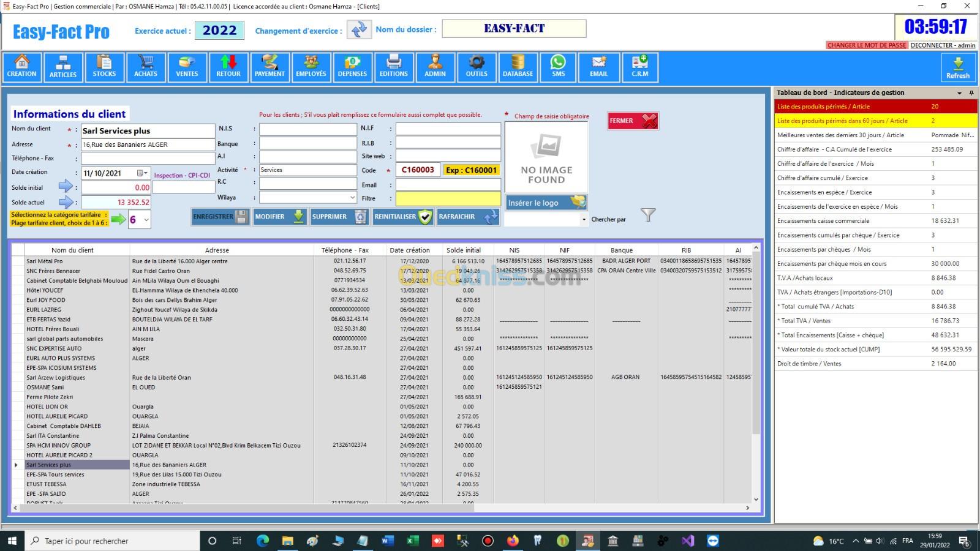Click CHANGER LE MOT DE PASSE link

point(866,45)
